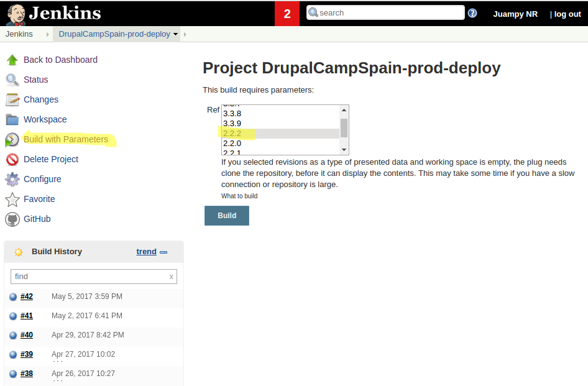Click the DrupalCampSpain-prod-deploy breadcrumb link

click(x=114, y=34)
